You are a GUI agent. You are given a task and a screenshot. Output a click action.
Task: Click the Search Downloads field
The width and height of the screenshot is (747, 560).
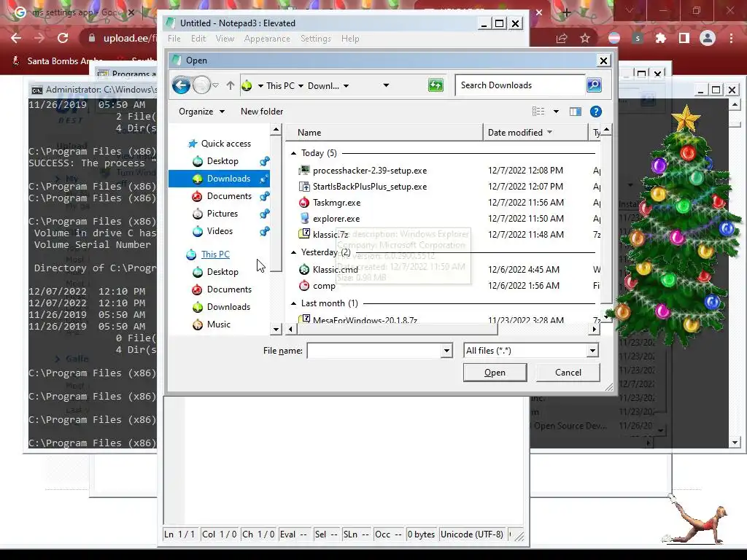click(519, 85)
